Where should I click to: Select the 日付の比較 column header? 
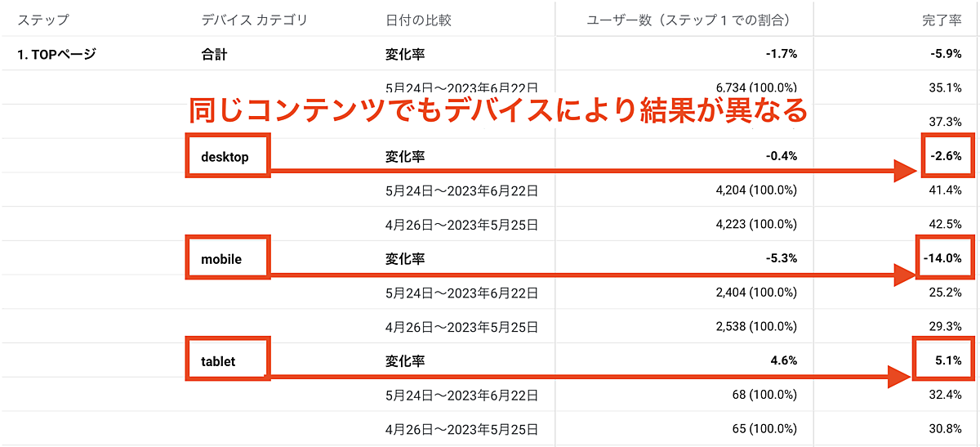point(418,20)
